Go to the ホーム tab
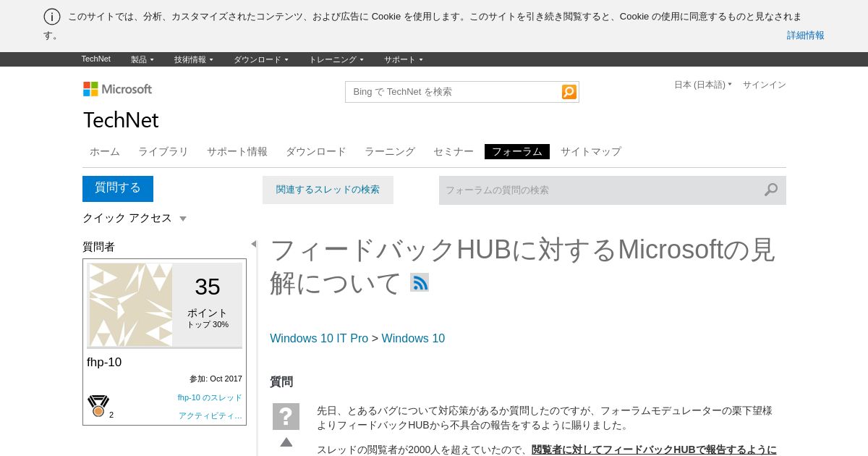The image size is (868, 456). [x=105, y=151]
